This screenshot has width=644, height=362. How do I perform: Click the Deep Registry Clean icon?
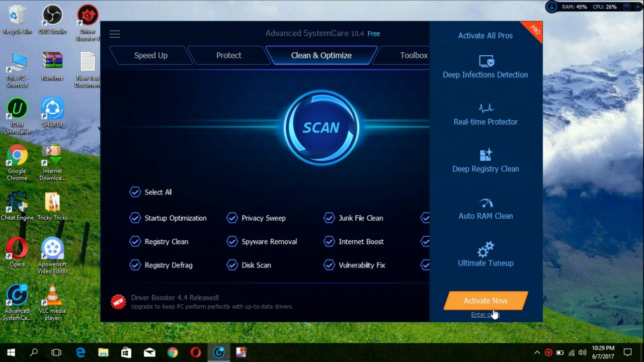(x=486, y=155)
